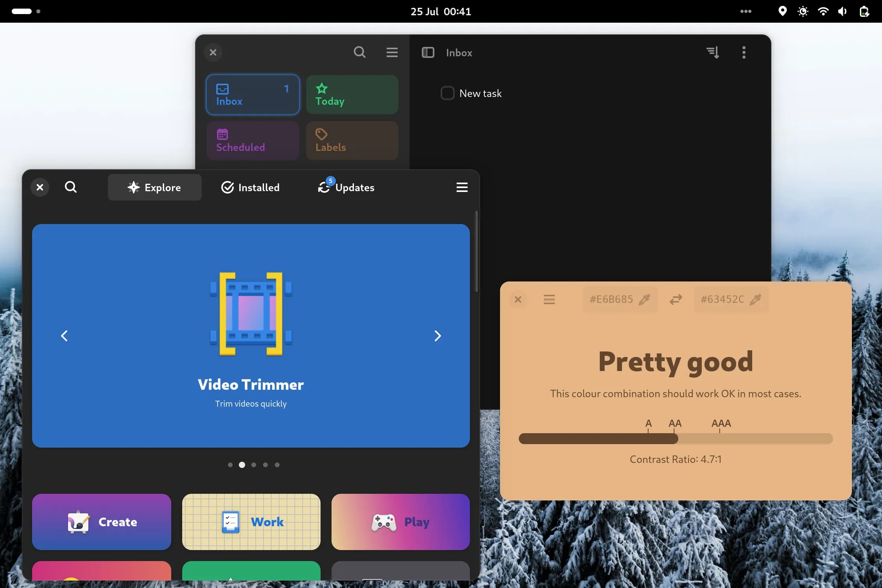Go to the previous featured app
This screenshot has height=588, width=882.
pyautogui.click(x=65, y=336)
